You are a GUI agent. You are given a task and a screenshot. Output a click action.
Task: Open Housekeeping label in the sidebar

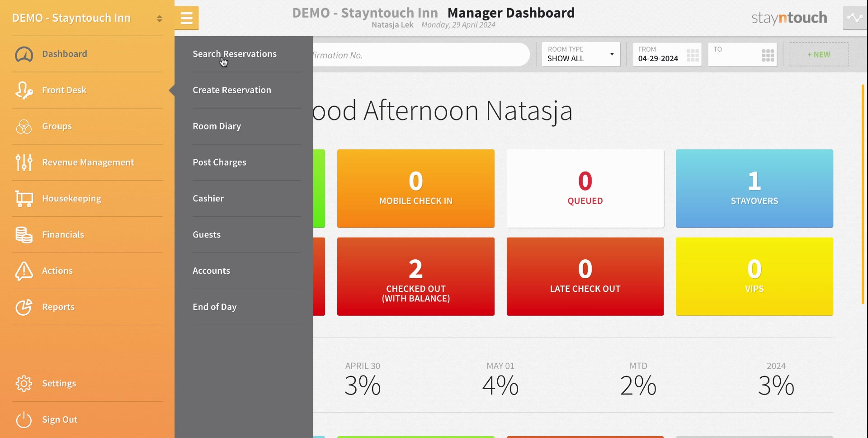(x=71, y=199)
